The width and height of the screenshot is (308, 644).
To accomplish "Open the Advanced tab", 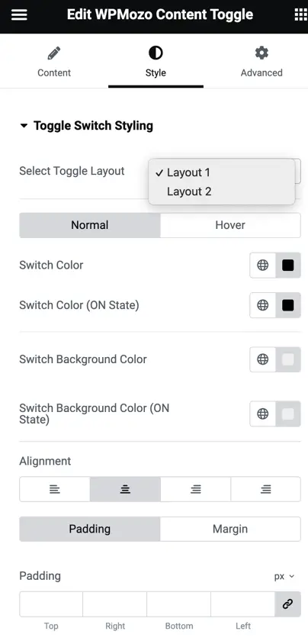I will [261, 62].
